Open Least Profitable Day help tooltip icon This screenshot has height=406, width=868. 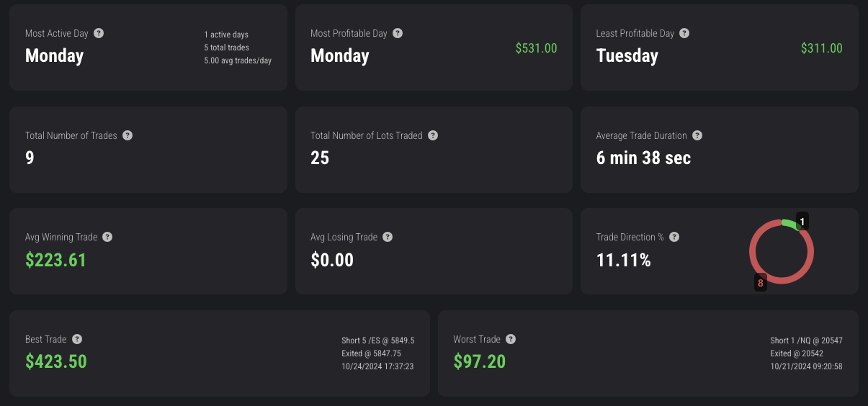pyautogui.click(x=684, y=33)
